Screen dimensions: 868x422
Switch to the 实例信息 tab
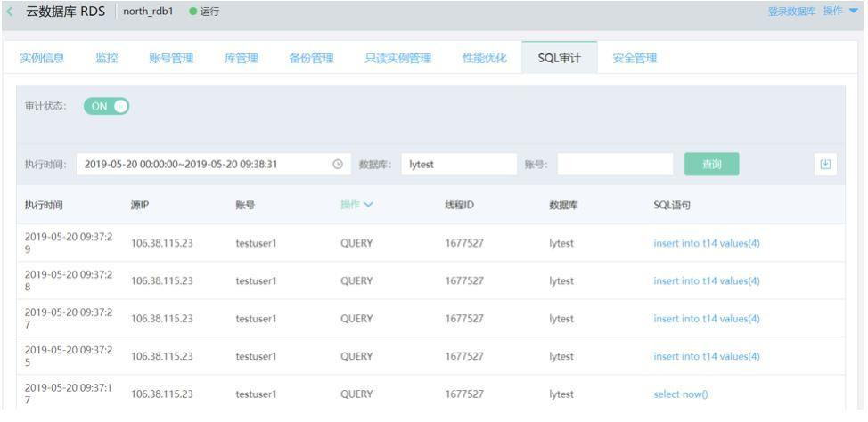tap(42, 58)
